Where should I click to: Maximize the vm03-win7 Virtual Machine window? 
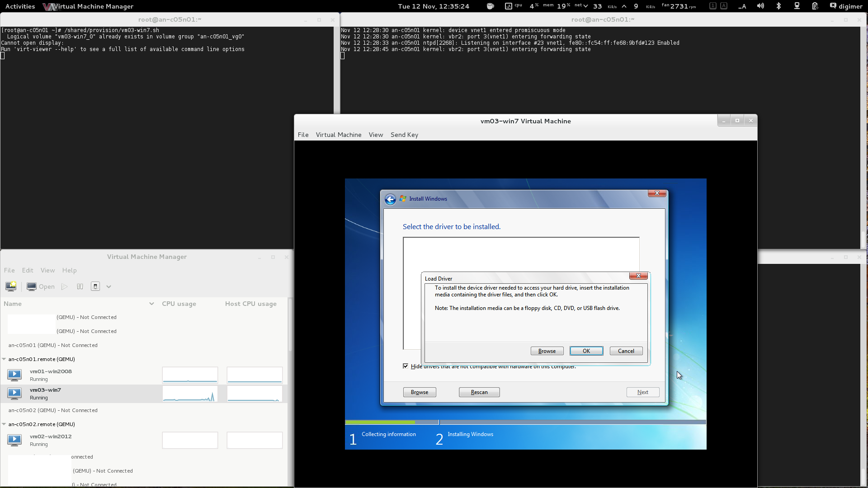737,121
